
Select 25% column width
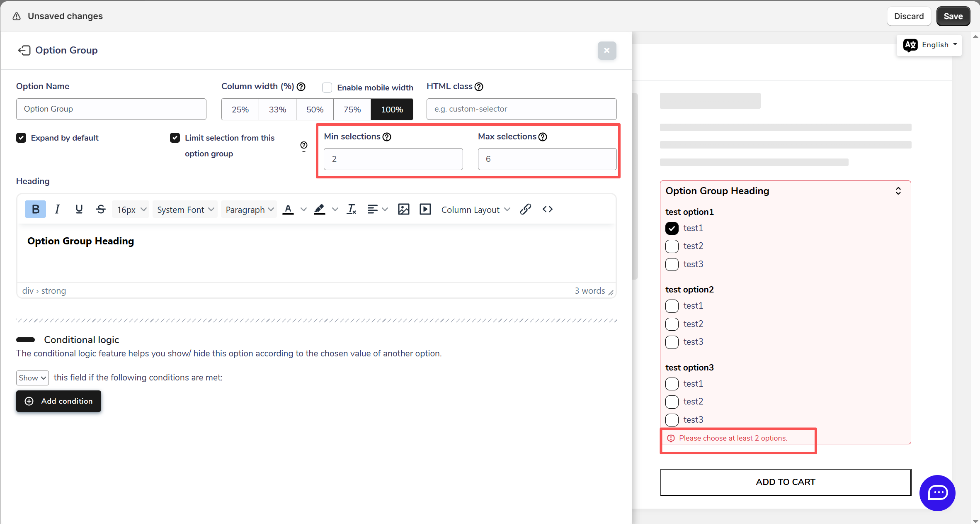pyautogui.click(x=240, y=110)
